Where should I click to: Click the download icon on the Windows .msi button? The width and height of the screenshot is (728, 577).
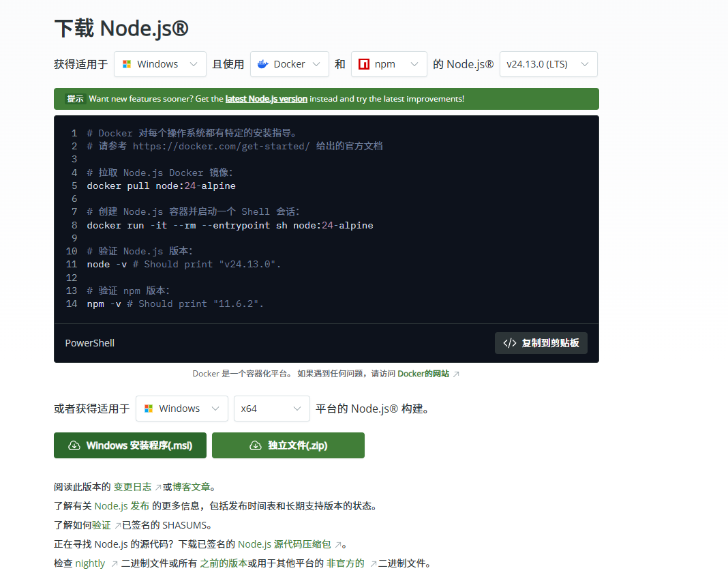74,445
